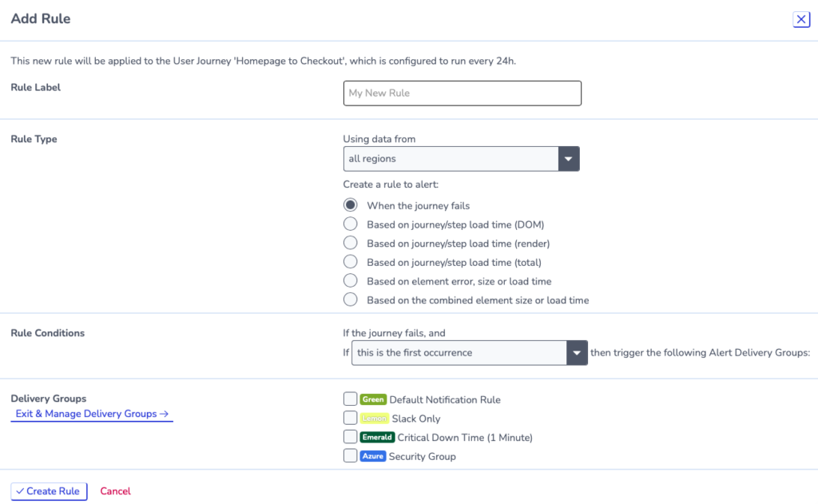Check the Default Notification Rule checkbox

pos(351,399)
